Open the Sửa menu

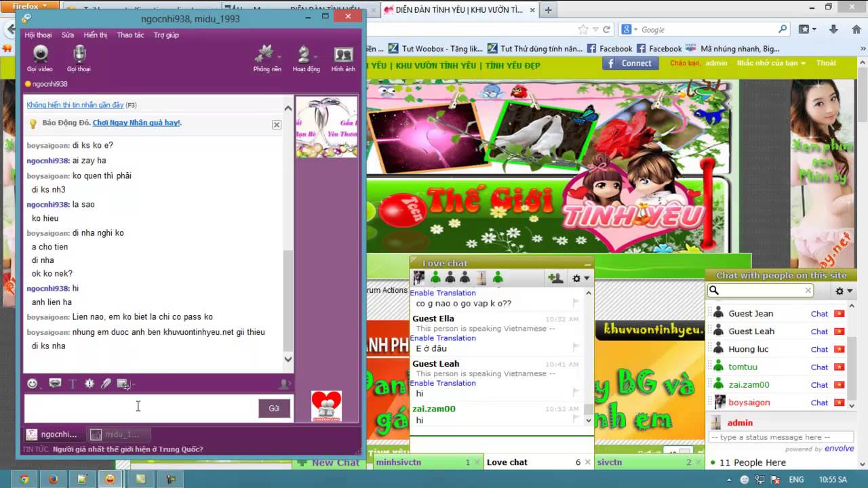pyautogui.click(x=68, y=35)
